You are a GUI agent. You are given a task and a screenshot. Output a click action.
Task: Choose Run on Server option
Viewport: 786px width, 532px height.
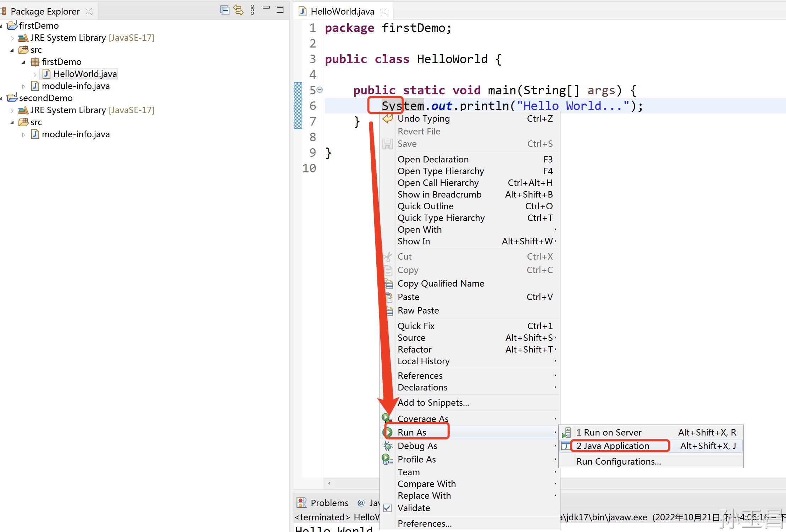coord(609,432)
